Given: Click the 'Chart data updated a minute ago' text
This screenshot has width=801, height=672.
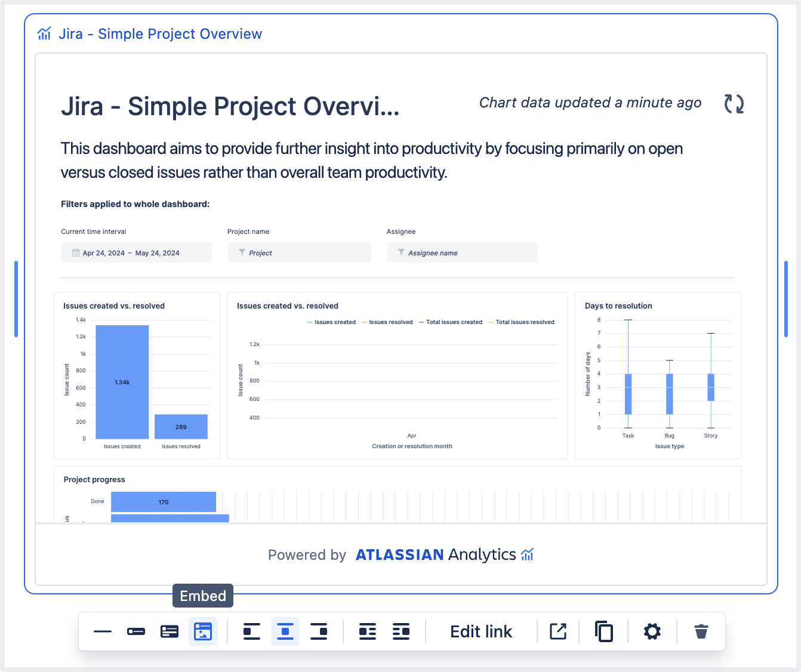Looking at the screenshot, I should point(590,103).
